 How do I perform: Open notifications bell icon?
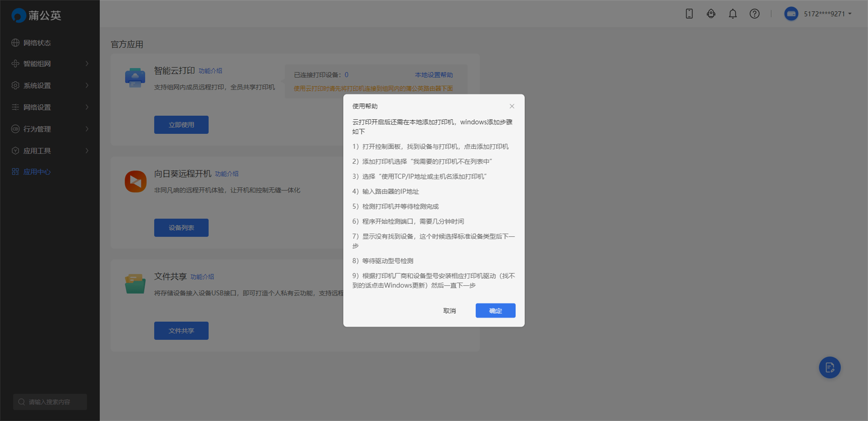tap(733, 14)
